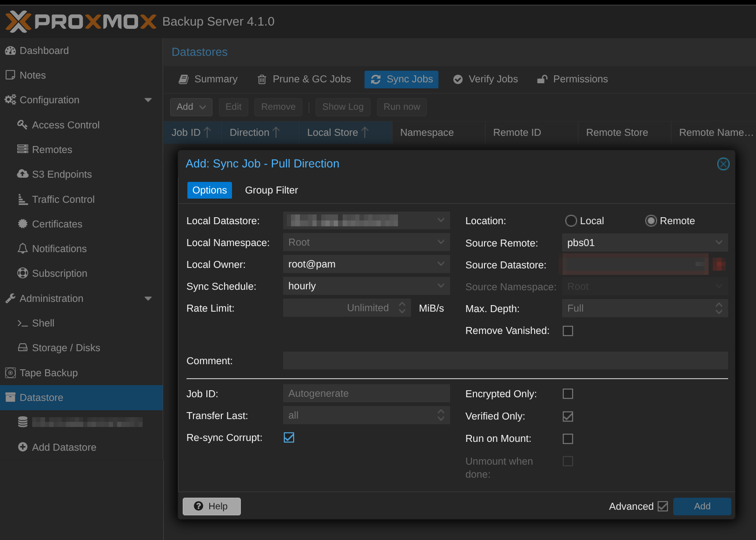Open the Verify Jobs tab
The width and height of the screenshot is (756, 540).
click(x=485, y=79)
